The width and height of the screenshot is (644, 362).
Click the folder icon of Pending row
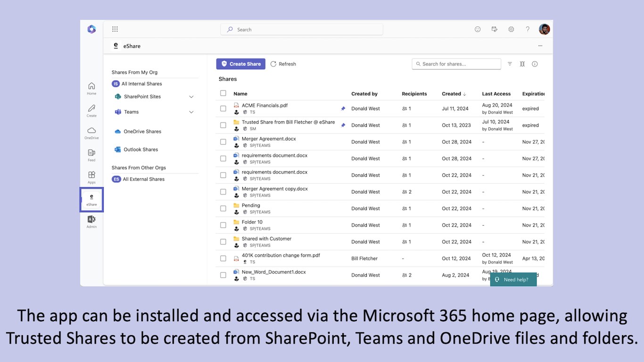click(236, 206)
